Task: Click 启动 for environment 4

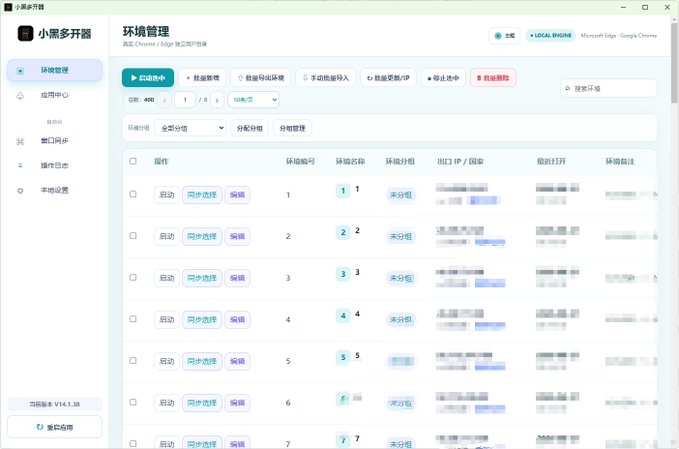Action: pyautogui.click(x=167, y=320)
